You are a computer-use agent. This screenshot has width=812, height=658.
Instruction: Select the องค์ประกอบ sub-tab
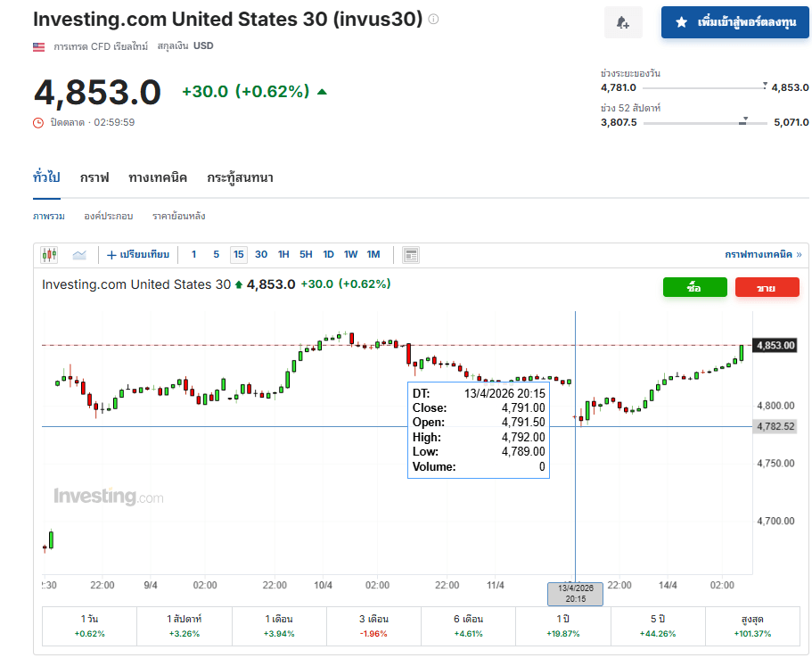point(108,216)
